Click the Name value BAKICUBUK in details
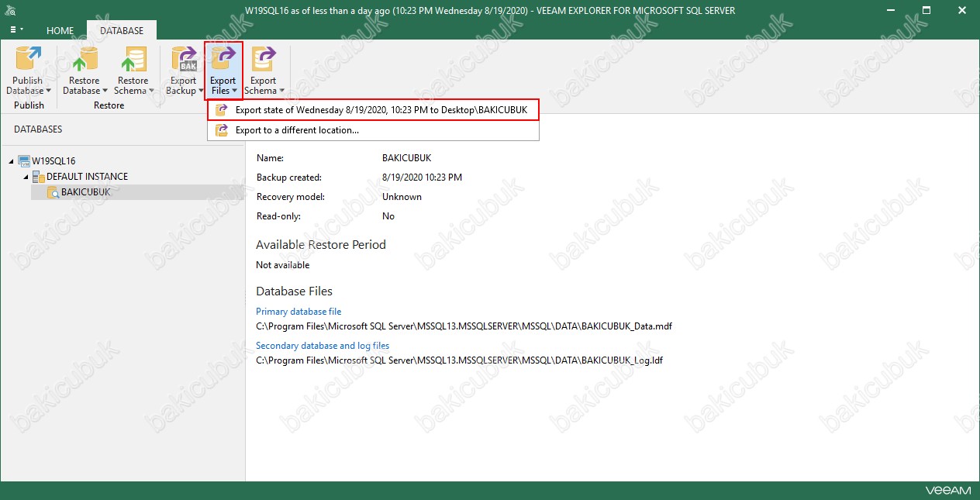This screenshot has width=980, height=500. click(407, 158)
